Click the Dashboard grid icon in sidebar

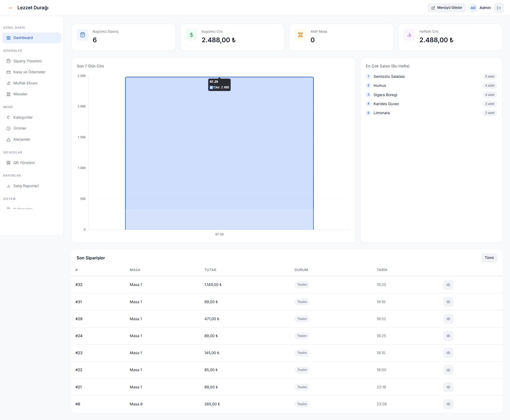[8, 38]
